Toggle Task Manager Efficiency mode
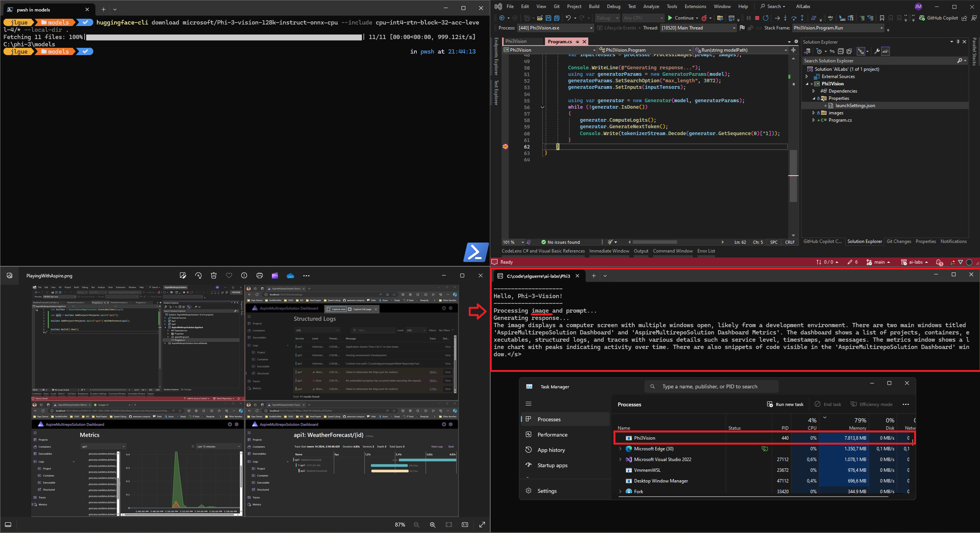The height and width of the screenshot is (533, 980). (x=871, y=404)
